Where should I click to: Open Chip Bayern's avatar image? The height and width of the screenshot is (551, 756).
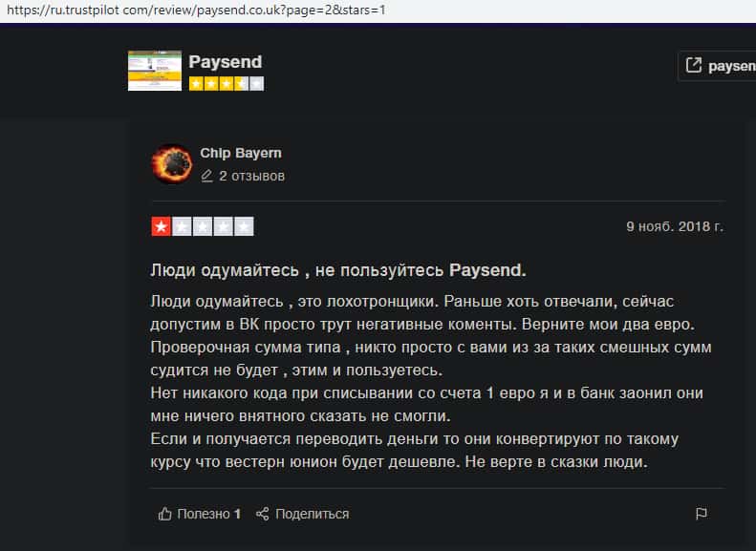[172, 163]
